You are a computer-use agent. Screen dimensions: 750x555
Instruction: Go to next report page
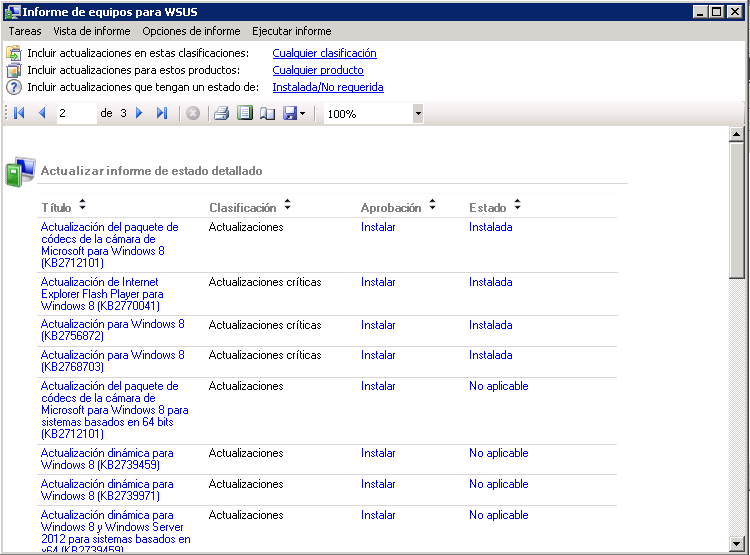tap(139, 113)
